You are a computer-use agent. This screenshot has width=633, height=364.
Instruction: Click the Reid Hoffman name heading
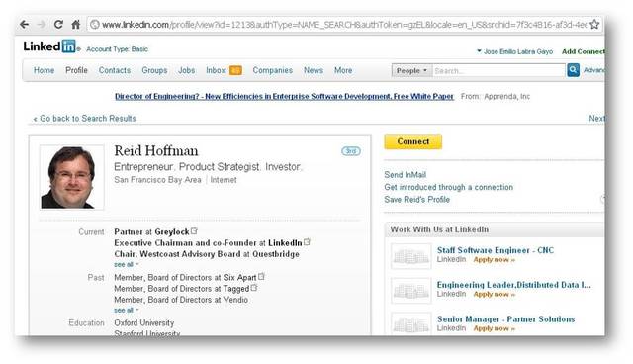click(x=156, y=151)
